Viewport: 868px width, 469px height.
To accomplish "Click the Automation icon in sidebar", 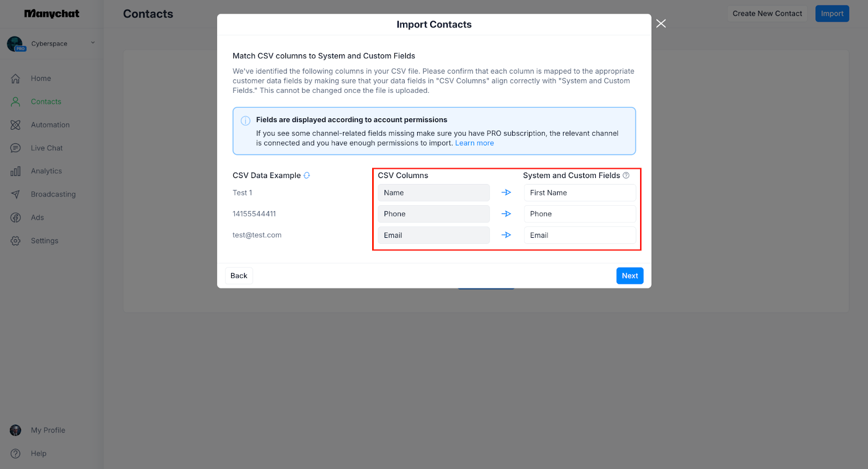I will point(16,125).
